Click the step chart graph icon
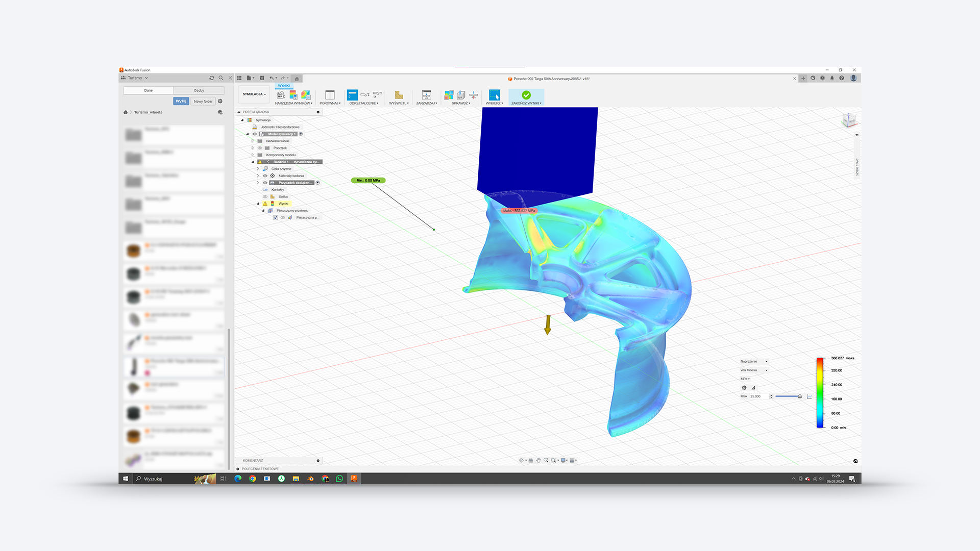 810,396
